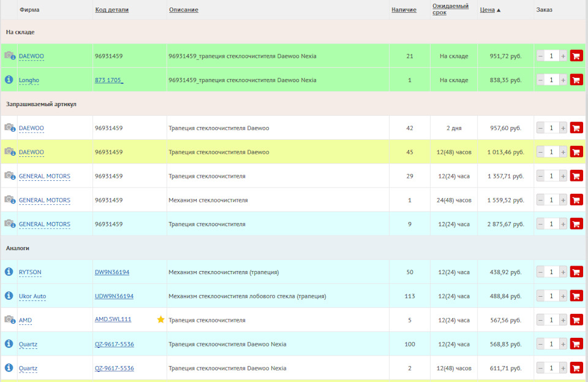This screenshot has height=382, width=588.
Task: Edit quantity field in the RYTSON row
Action: coord(551,272)
